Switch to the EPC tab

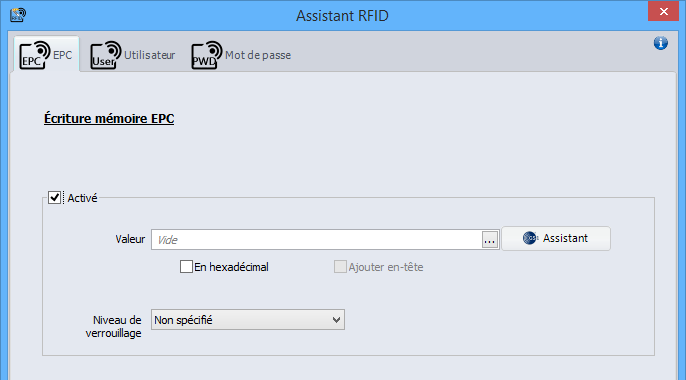[46, 55]
